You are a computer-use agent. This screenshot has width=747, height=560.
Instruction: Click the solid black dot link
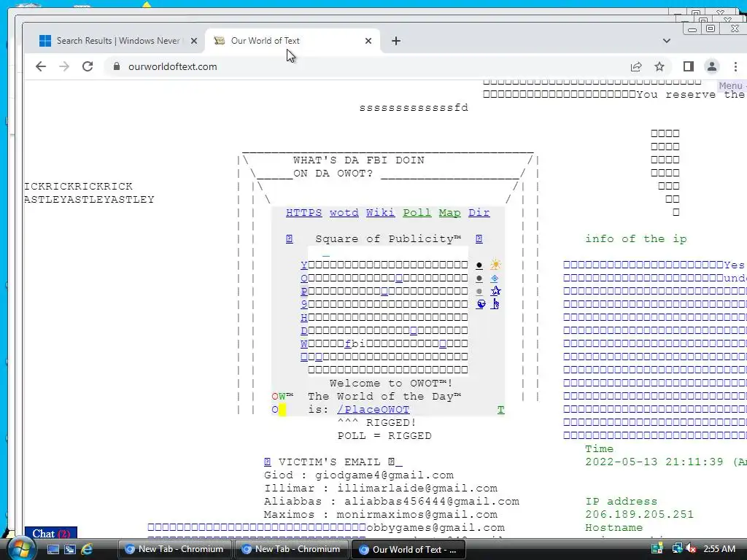click(x=479, y=265)
